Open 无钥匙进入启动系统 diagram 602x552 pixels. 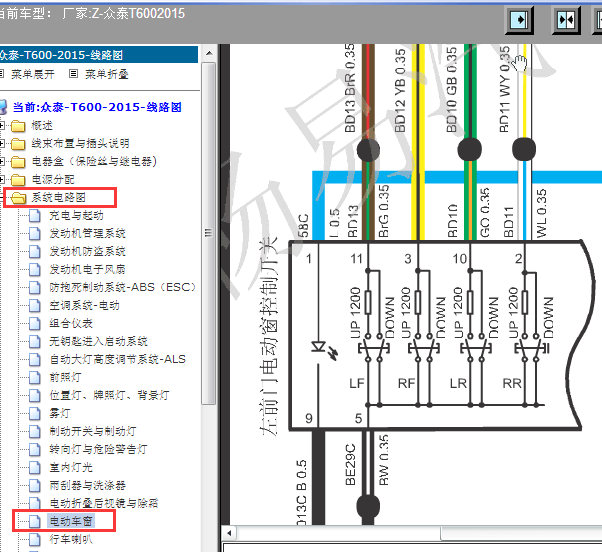(98, 341)
